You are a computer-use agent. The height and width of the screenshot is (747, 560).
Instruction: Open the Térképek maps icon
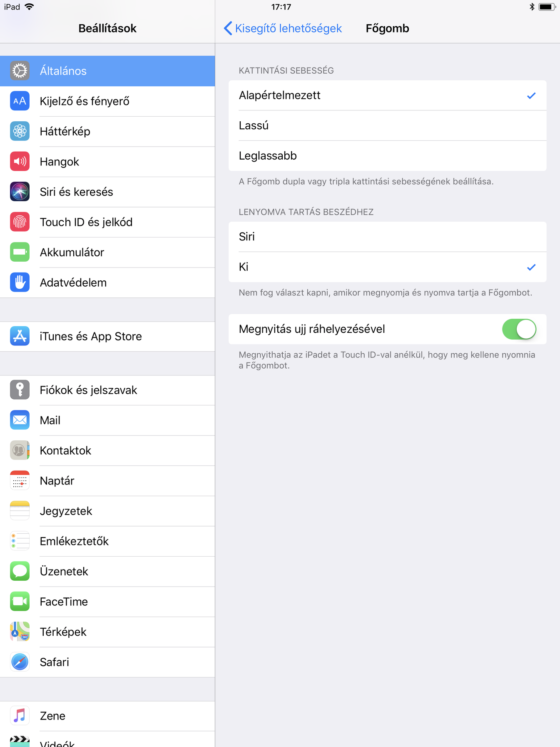tap(20, 632)
